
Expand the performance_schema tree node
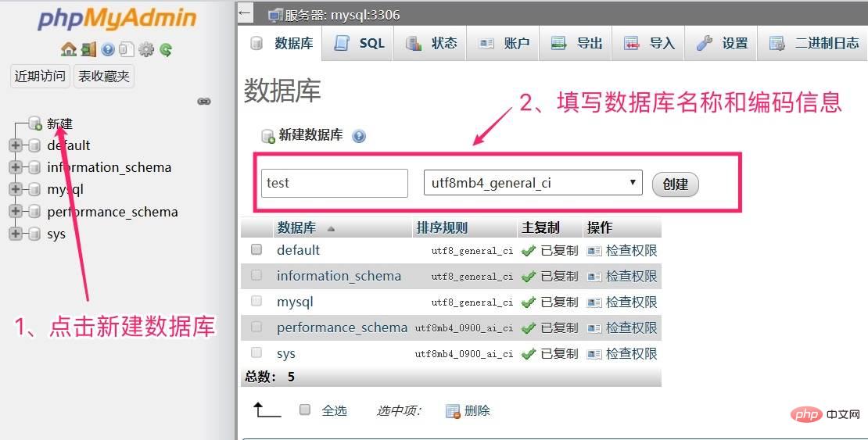click(x=16, y=212)
